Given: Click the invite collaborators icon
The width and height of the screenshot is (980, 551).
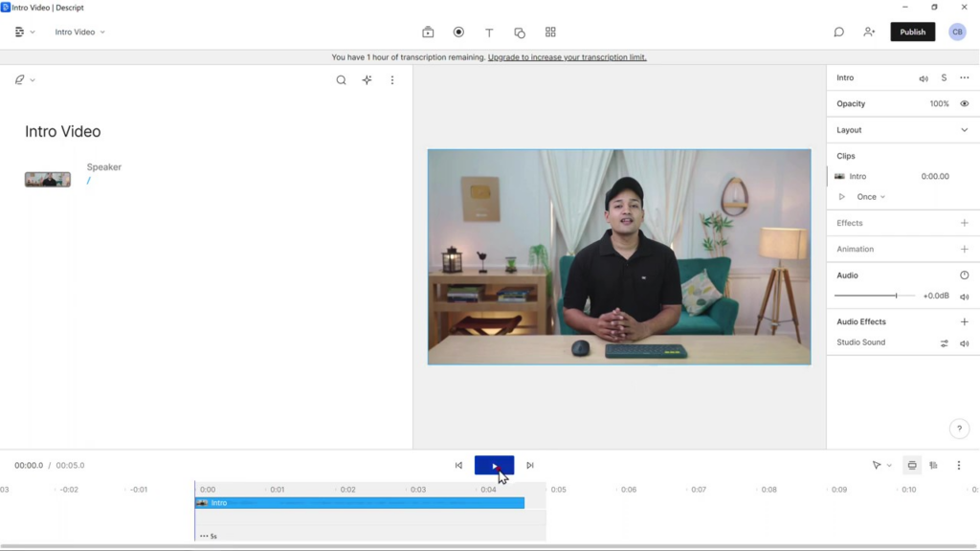Looking at the screenshot, I should (x=869, y=32).
